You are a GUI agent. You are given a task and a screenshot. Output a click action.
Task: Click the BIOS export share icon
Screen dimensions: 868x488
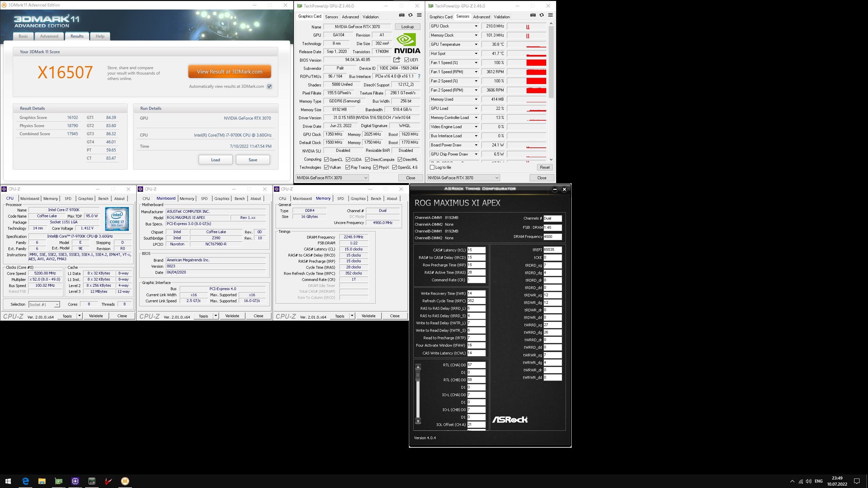(x=397, y=60)
